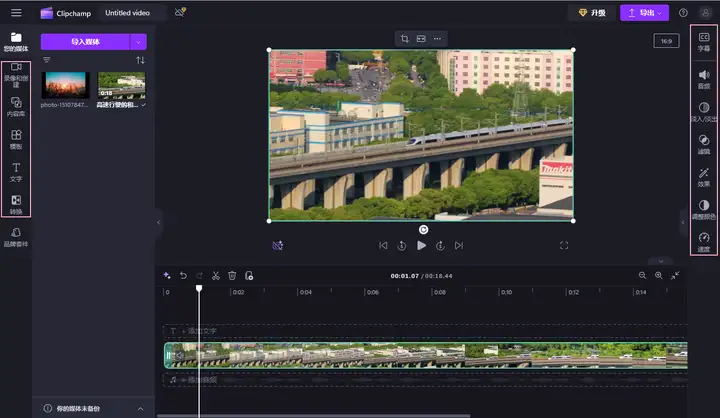Viewport: 720px width, 418px height.
Task: Open the Content library tab
Action: point(16,107)
